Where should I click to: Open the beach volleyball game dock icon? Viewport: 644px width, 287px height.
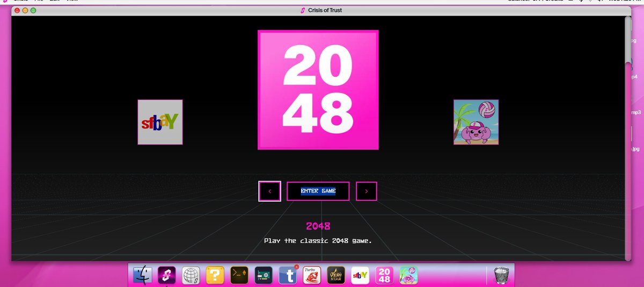(x=408, y=275)
